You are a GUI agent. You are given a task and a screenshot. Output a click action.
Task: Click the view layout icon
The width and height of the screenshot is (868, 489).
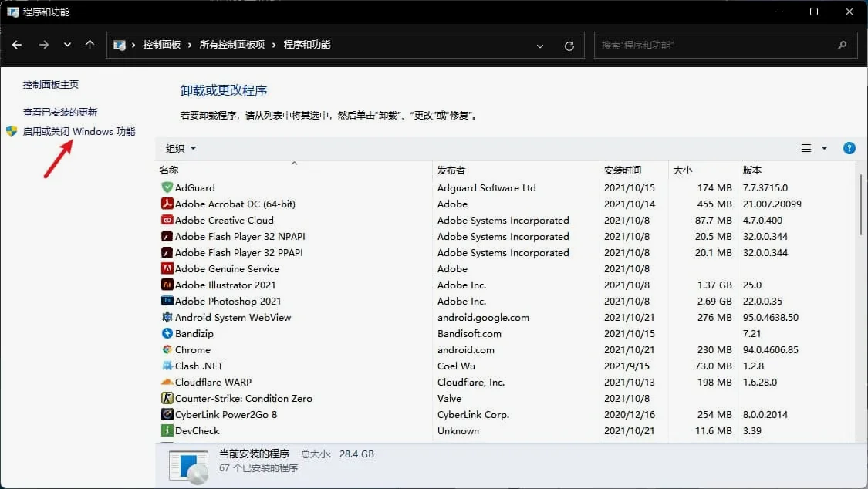806,148
